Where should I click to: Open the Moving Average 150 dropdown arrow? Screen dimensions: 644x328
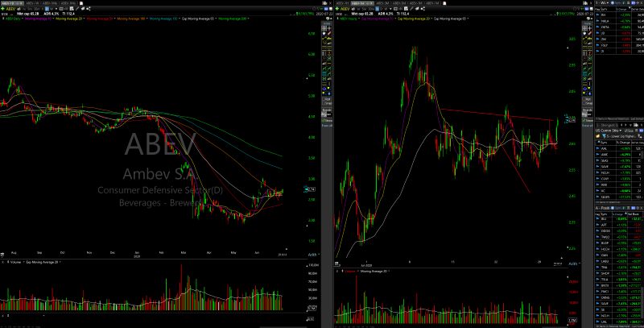(x=180, y=19)
